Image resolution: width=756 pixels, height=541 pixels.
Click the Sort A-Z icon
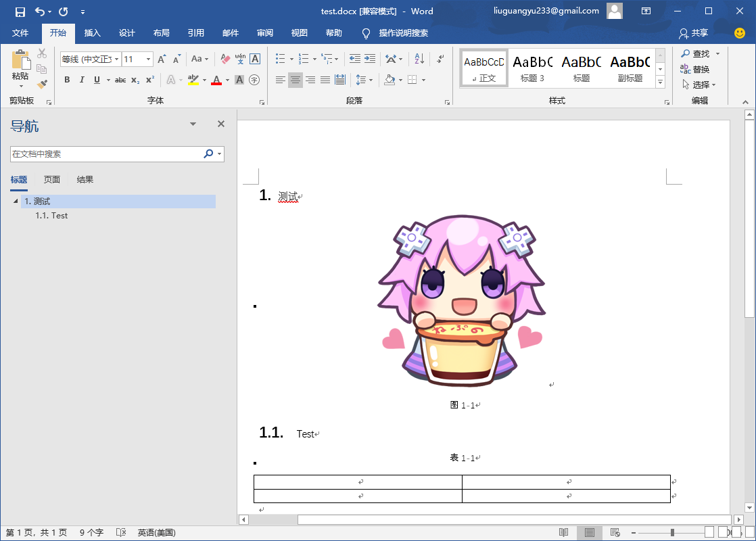419,59
